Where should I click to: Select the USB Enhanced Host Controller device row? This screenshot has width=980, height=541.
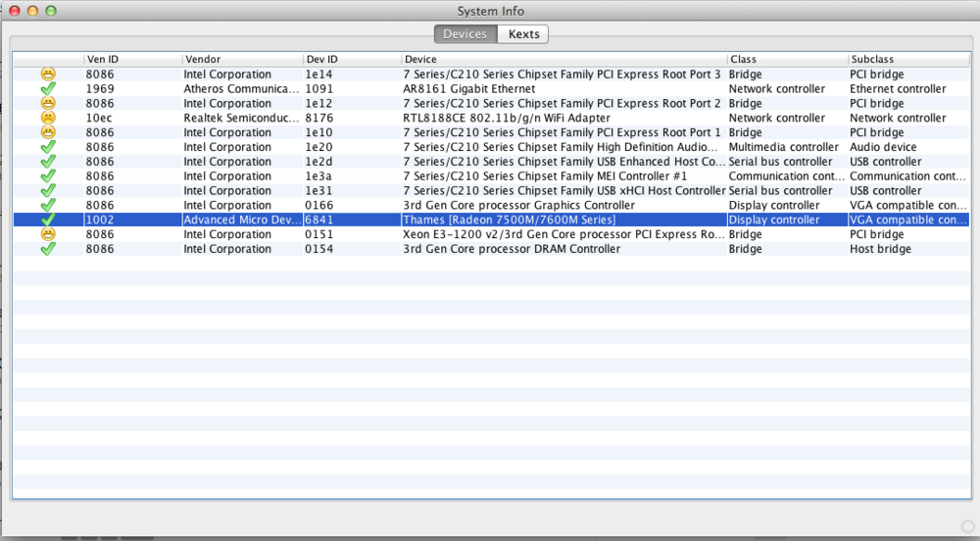(563, 162)
